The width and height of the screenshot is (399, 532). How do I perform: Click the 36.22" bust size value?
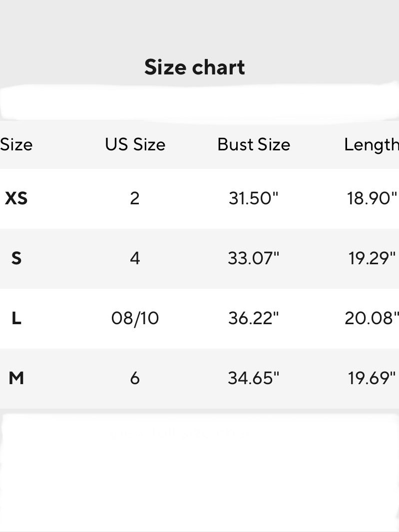click(x=253, y=318)
